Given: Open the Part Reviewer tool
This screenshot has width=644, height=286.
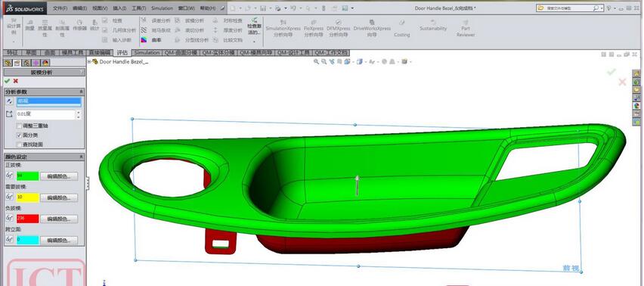Looking at the screenshot, I should 466,28.
